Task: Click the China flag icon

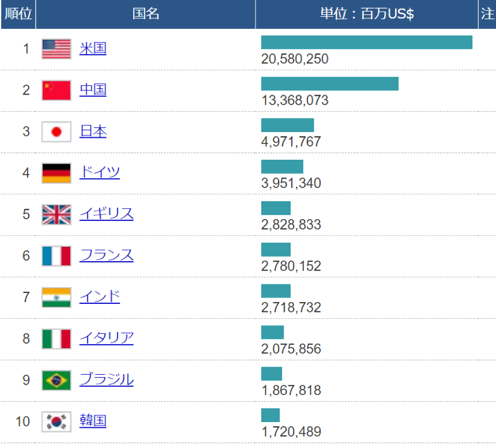Action: (57, 91)
